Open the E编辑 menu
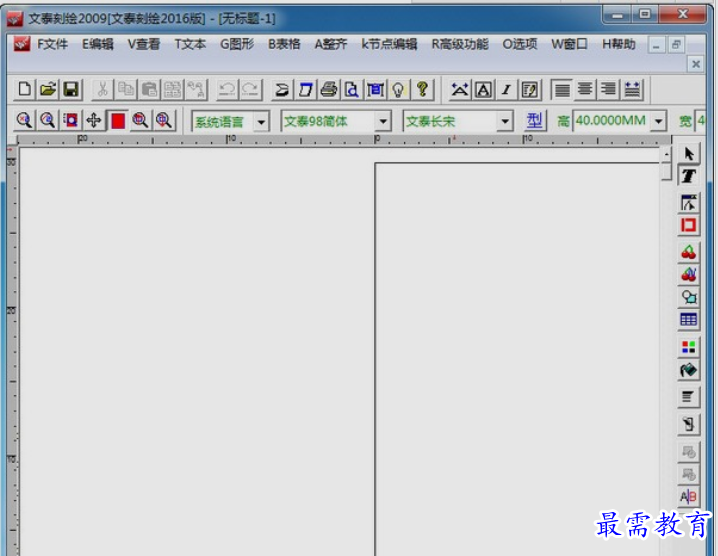The image size is (718, 556). 98,44
